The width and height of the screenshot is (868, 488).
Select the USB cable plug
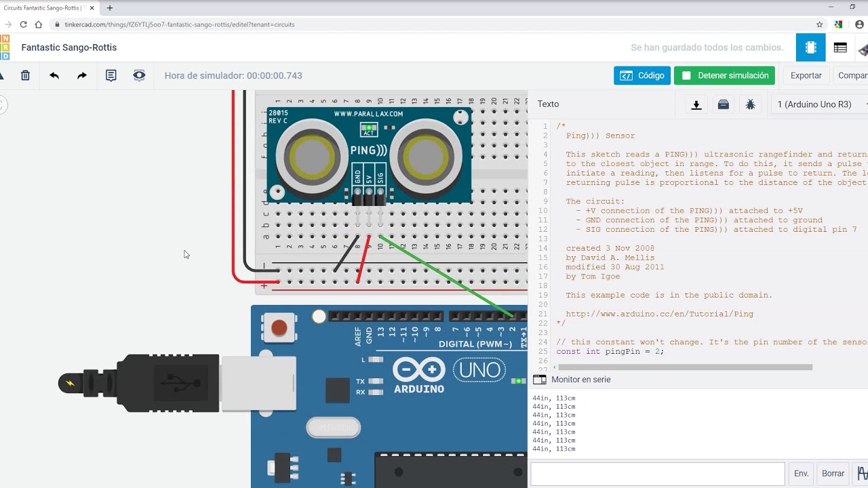pyautogui.click(x=177, y=383)
